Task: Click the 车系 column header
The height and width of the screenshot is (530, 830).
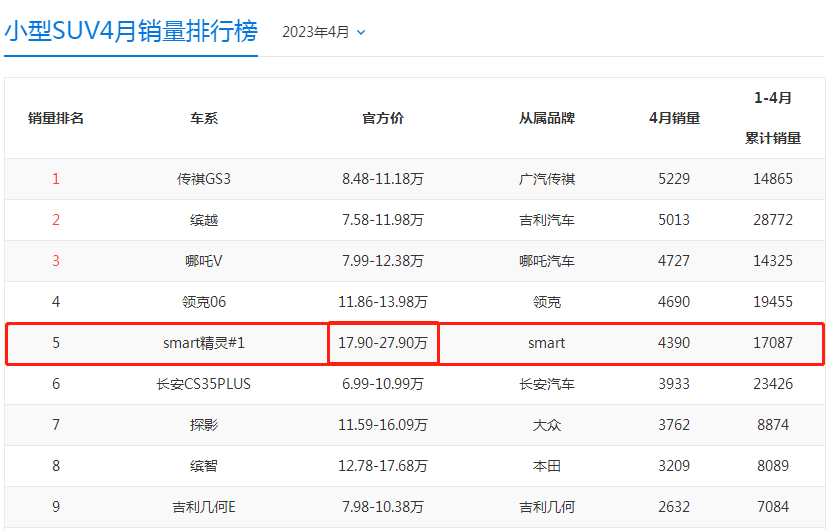Action: [204, 118]
